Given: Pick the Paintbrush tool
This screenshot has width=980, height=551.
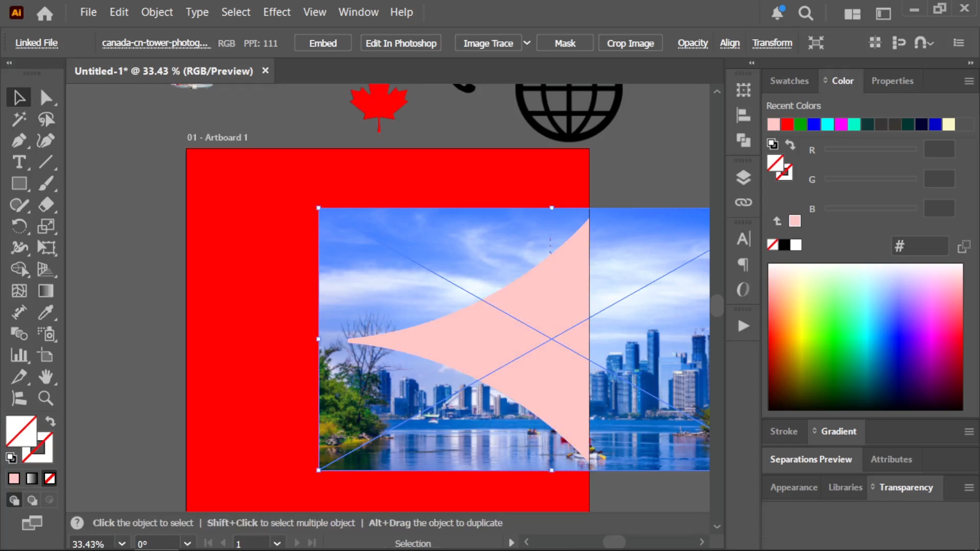Looking at the screenshot, I should tap(46, 184).
